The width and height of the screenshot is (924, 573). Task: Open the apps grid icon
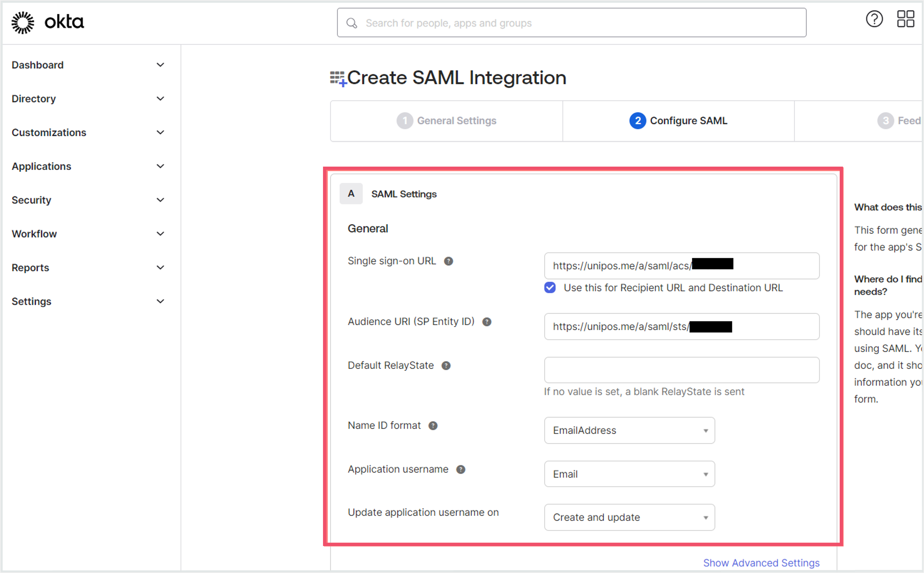(906, 19)
